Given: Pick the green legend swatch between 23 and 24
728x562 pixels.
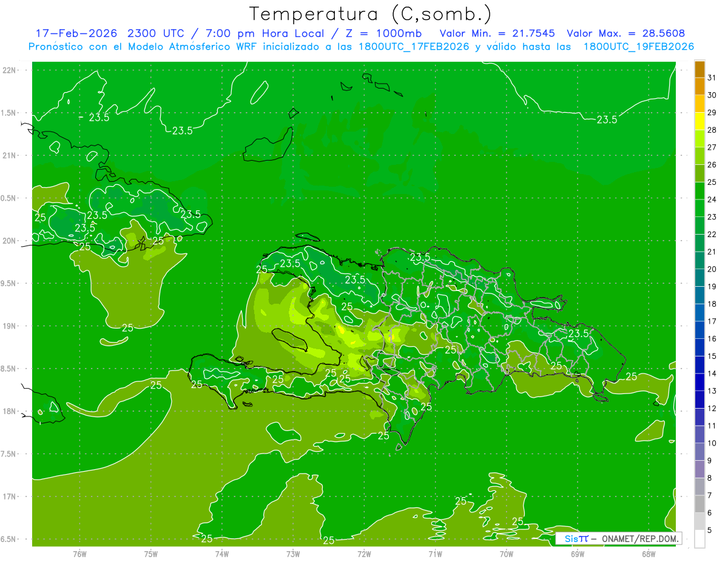Looking at the screenshot, I should 699,209.
